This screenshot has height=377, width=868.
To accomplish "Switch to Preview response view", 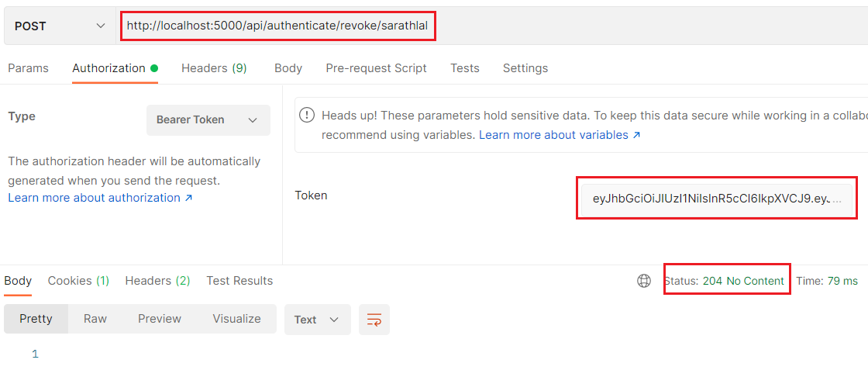I will [160, 319].
